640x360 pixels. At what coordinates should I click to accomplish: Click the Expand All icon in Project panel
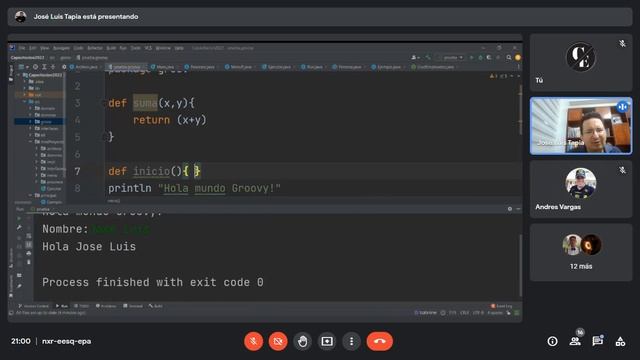coord(44,67)
